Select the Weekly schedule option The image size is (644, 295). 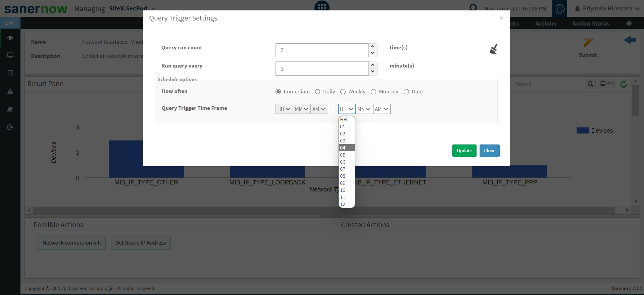click(343, 92)
